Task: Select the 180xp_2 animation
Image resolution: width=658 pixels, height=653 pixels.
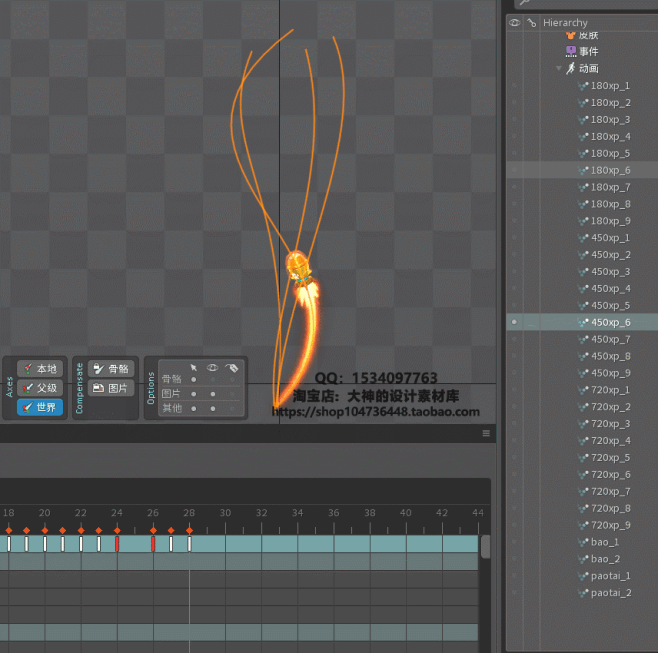Action: pyautogui.click(x=611, y=103)
